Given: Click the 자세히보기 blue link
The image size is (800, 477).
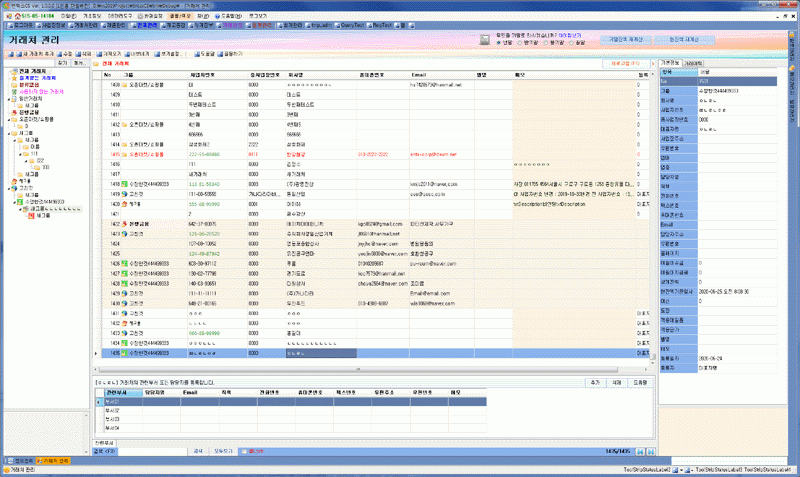Looking at the screenshot, I should (570, 36).
